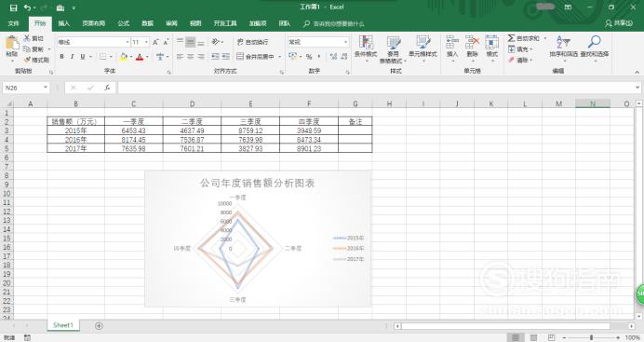Click the Decrease Font Size icon
The height and width of the screenshot is (342, 644).
pos(166,42)
